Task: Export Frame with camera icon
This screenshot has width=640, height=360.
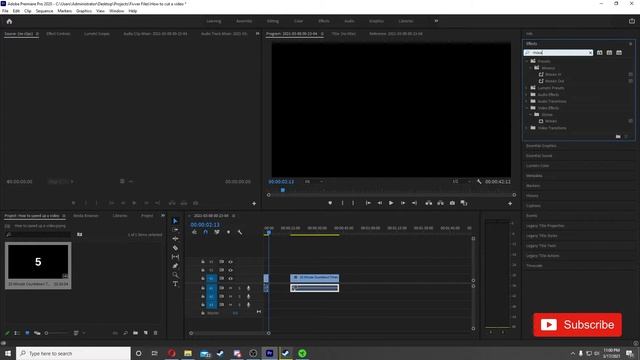Action: 452,203
